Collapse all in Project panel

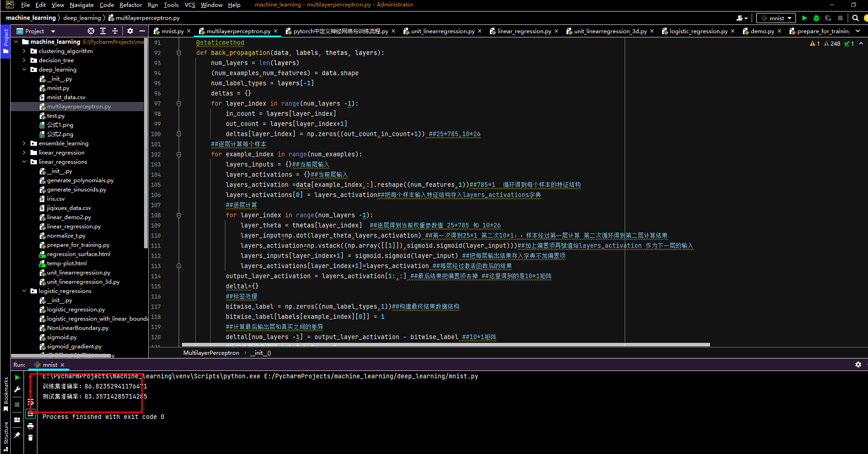pyautogui.click(x=115, y=31)
